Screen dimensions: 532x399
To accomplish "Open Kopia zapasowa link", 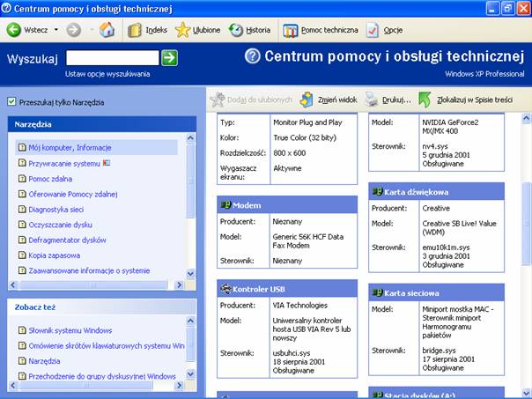I will coord(55,255).
